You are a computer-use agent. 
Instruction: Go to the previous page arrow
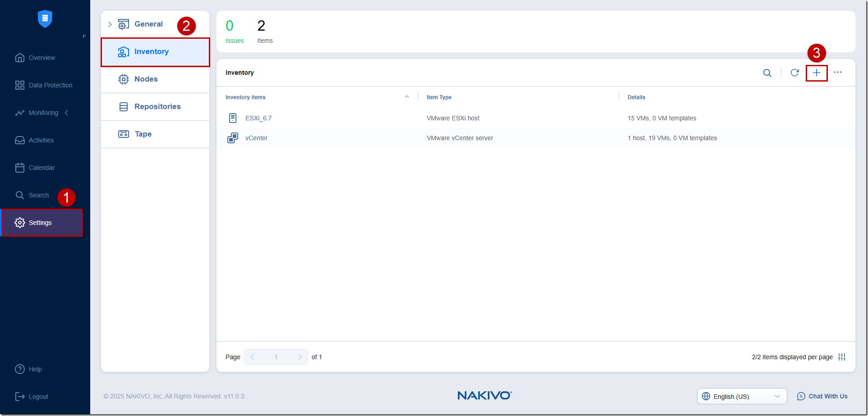pos(252,357)
